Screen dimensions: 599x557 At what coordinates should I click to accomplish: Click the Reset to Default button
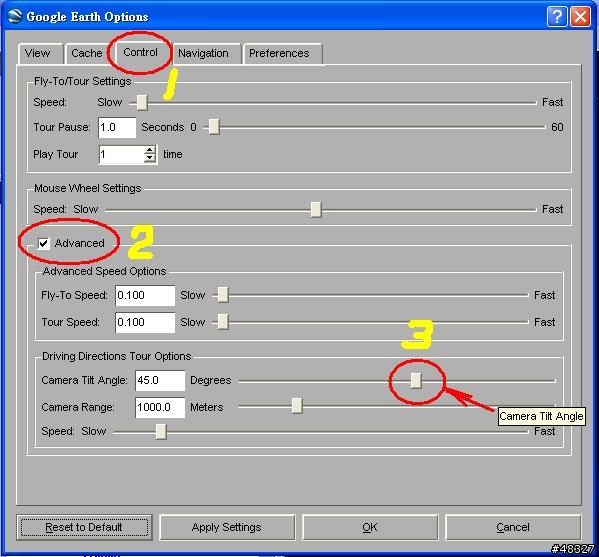84,528
